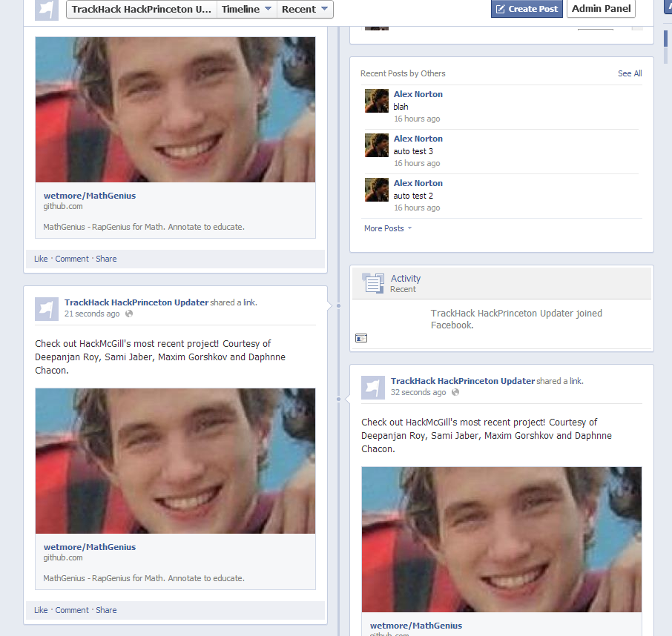Share the topmost MathGenius post

(x=106, y=259)
